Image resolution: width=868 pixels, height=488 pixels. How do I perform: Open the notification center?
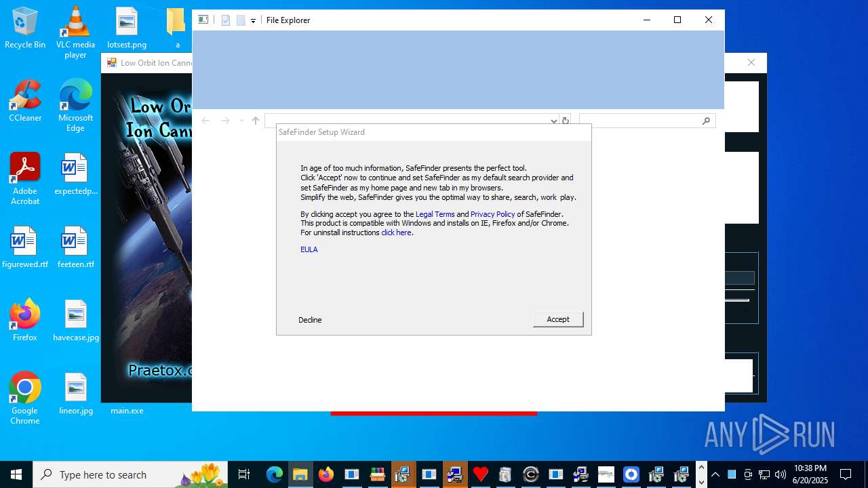click(x=846, y=474)
